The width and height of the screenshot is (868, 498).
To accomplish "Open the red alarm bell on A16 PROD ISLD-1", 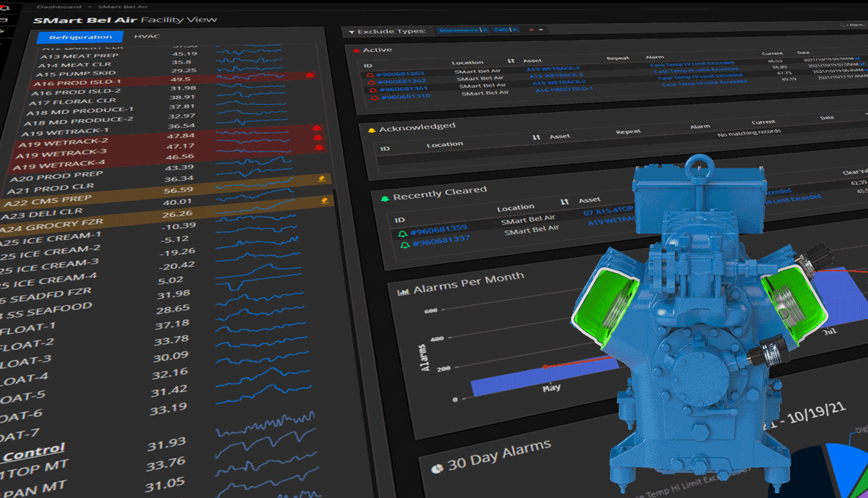I will pos(310,74).
